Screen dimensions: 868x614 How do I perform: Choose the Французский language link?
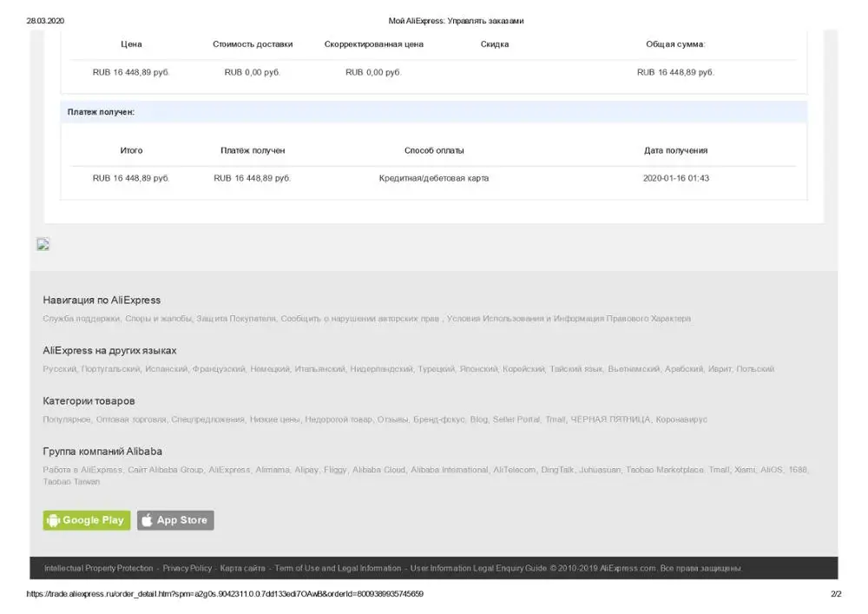pyautogui.click(x=219, y=369)
